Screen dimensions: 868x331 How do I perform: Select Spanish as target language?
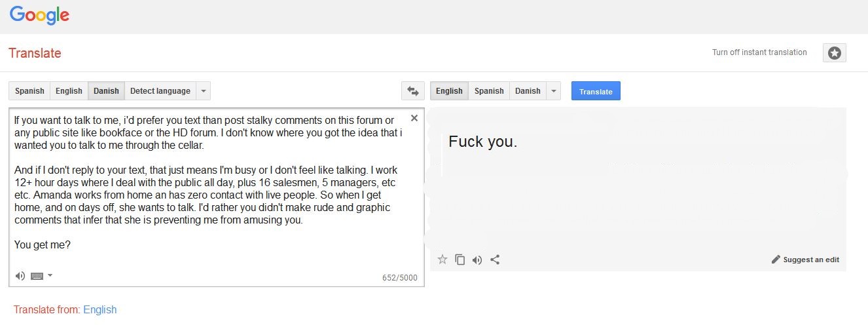(489, 91)
